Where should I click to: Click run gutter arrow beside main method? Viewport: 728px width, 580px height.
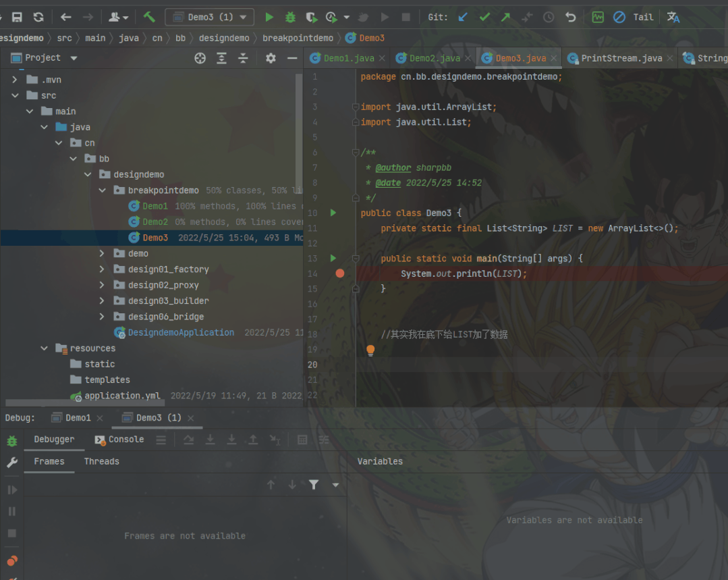click(333, 258)
